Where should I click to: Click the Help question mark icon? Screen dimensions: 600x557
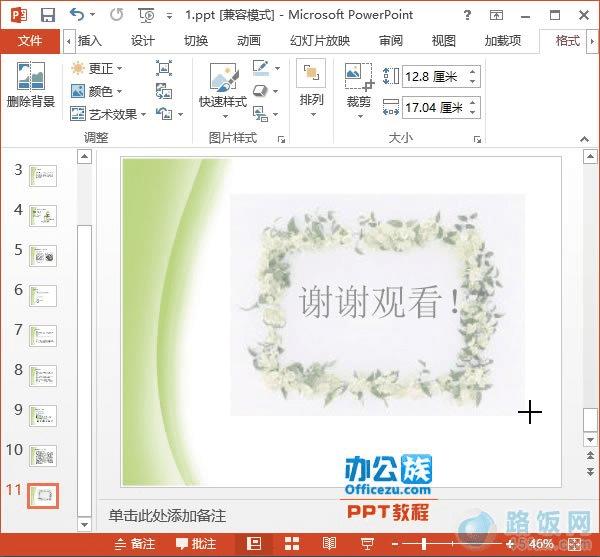tap(467, 15)
